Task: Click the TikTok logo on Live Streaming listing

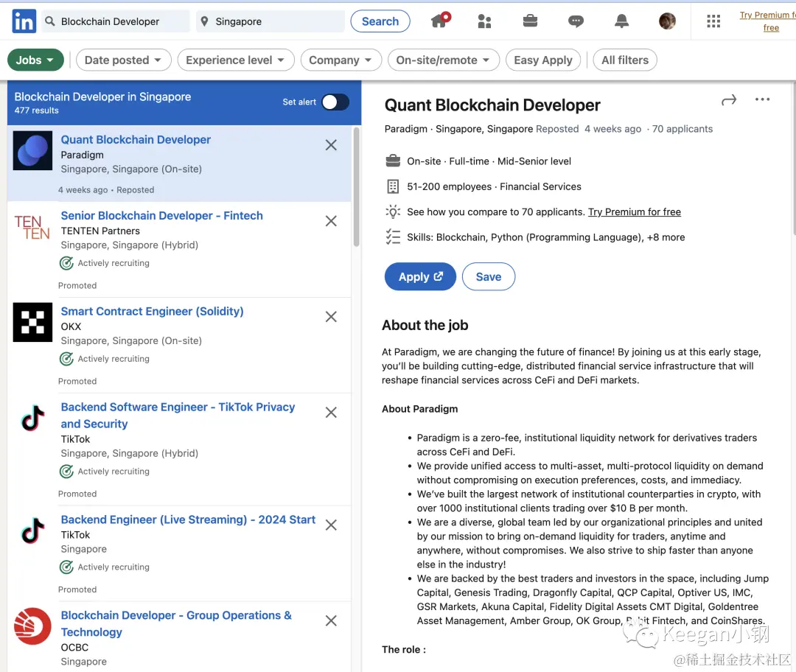Action: [32, 531]
